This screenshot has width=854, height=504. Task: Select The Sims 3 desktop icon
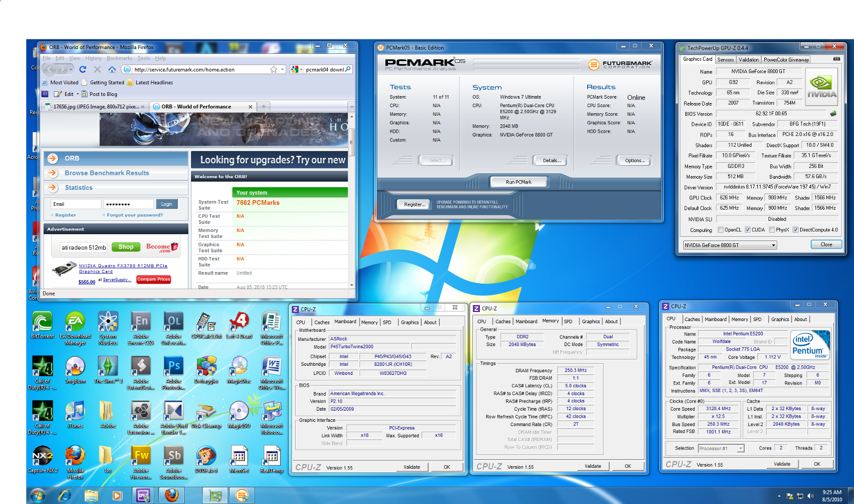pyautogui.click(x=108, y=370)
